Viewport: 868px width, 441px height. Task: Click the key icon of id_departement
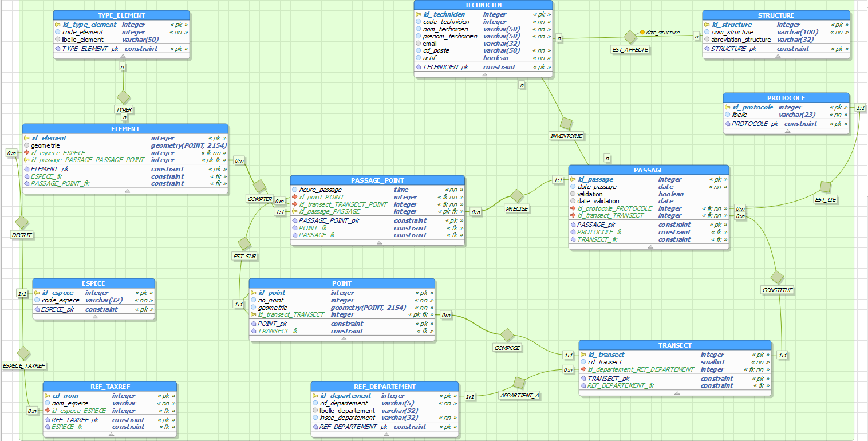click(315, 396)
